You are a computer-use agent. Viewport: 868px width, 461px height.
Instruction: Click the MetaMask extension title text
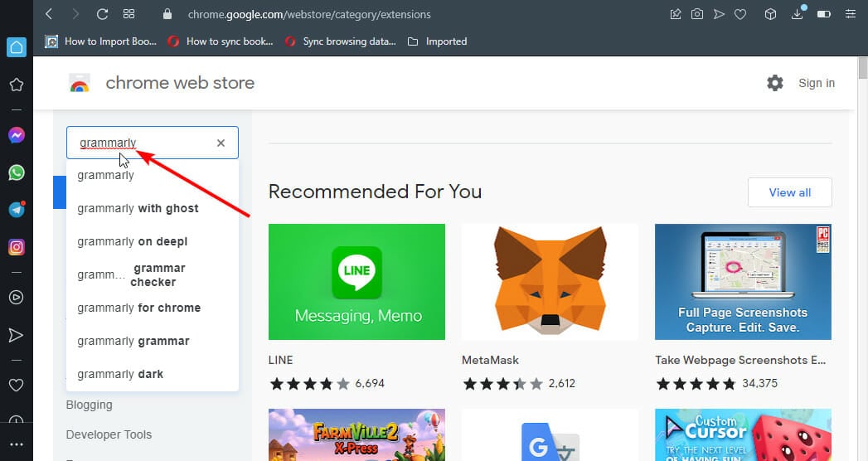coord(491,361)
